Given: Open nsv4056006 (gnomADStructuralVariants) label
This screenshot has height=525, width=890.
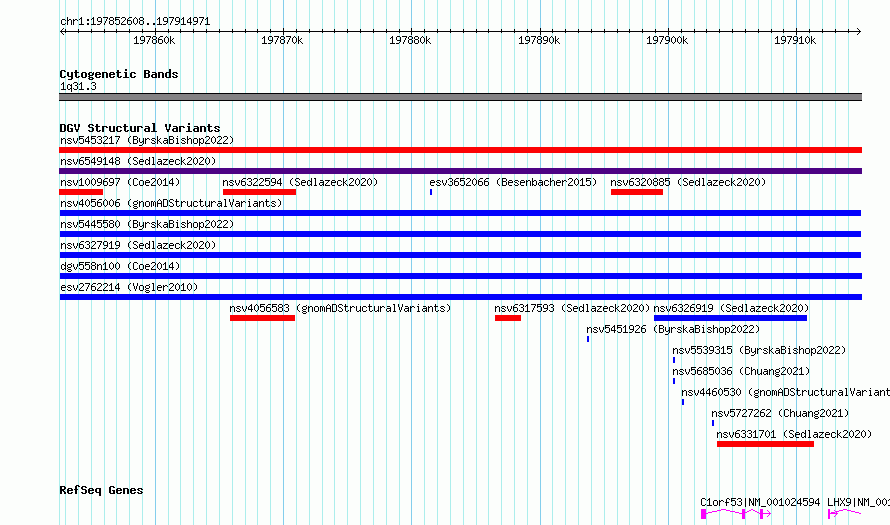Looking at the screenshot, I should click(x=171, y=203).
